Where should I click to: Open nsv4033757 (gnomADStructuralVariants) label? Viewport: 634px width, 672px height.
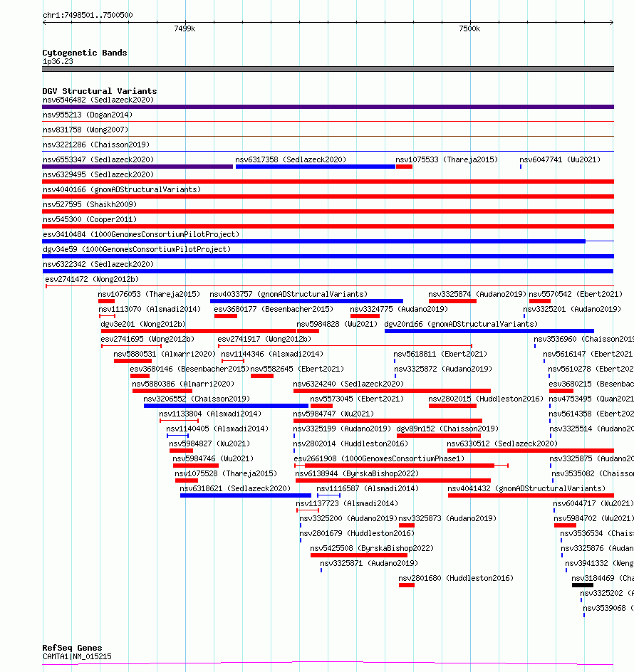pyautogui.click(x=289, y=295)
